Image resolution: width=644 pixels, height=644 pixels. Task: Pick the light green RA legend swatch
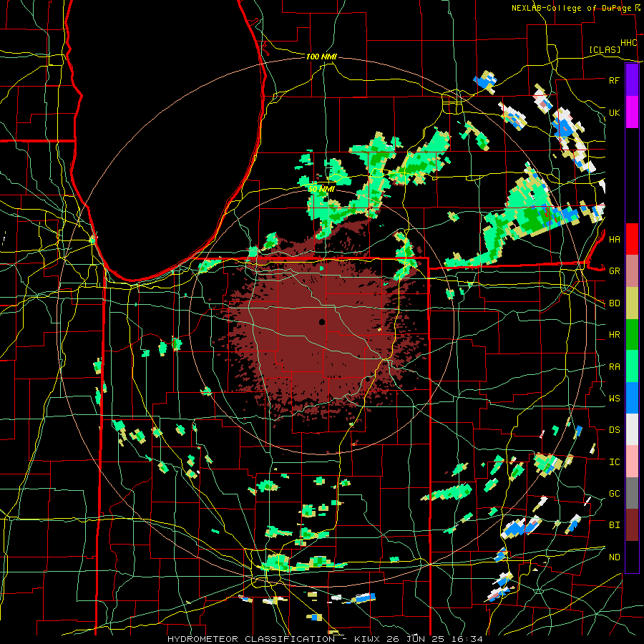[632, 366]
